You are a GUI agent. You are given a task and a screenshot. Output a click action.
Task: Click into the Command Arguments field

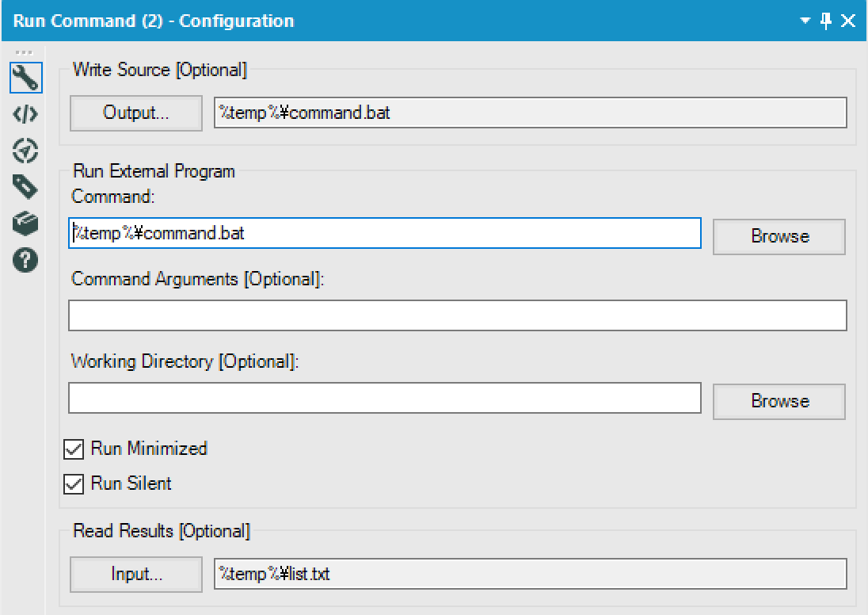click(457, 315)
